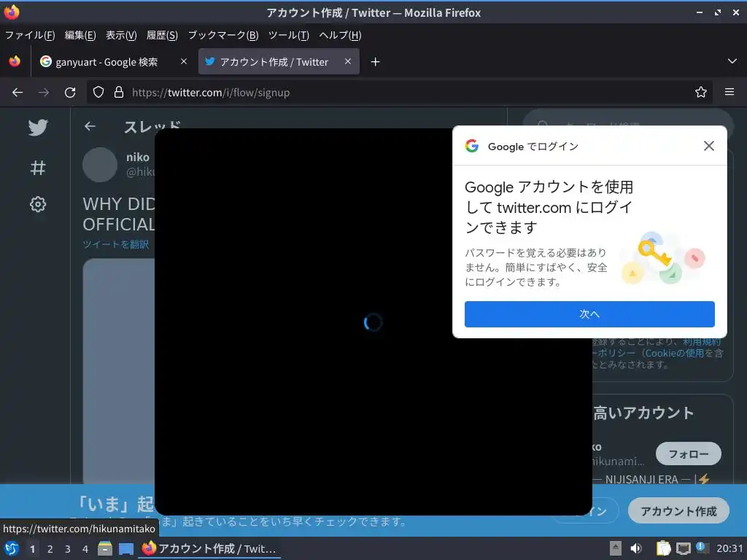The width and height of the screenshot is (747, 560).
Task: Click the Firefox taskbar window entry
Action: [209, 548]
